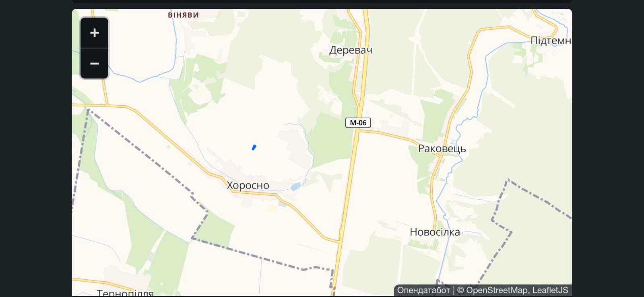The image size is (644, 297).
Task: Click the Хоросно village label
Action: coord(248,185)
